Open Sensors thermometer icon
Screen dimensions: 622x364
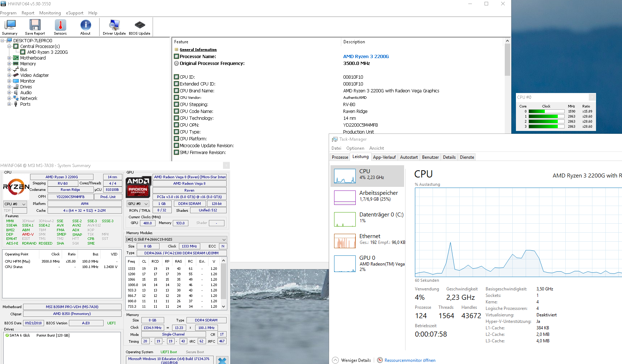[x=60, y=27]
